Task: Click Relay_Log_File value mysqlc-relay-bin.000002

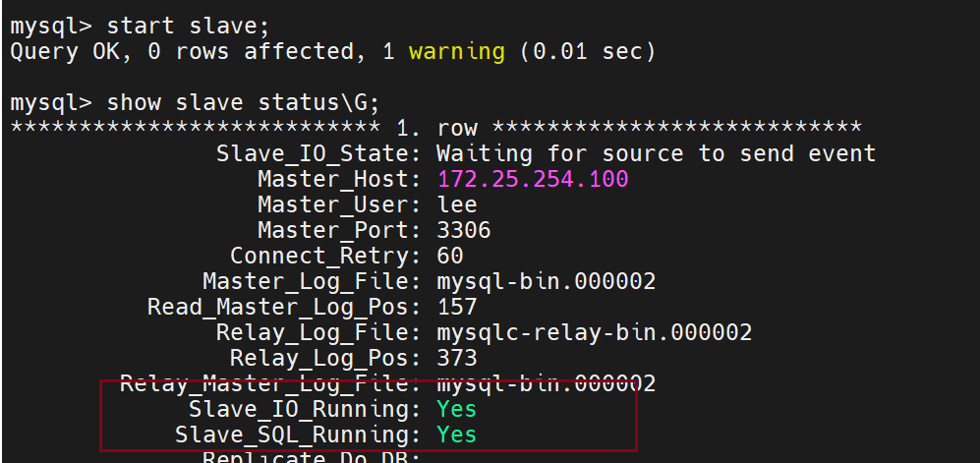Action: point(595,333)
